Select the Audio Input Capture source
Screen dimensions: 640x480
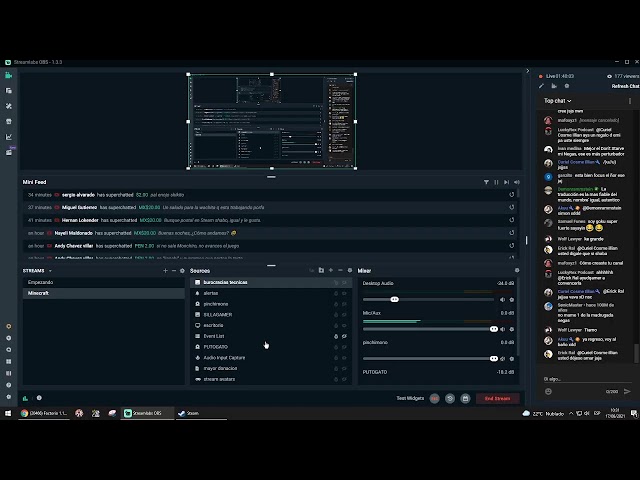click(x=271, y=358)
